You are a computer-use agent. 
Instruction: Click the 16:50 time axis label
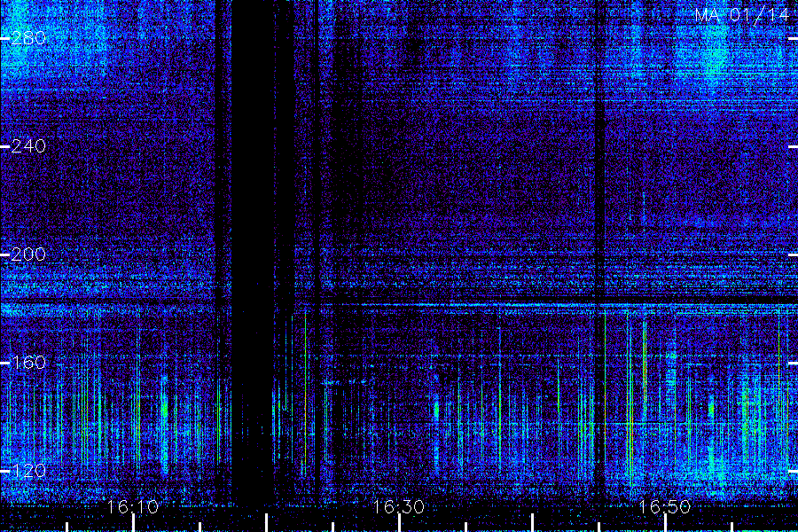(x=665, y=507)
